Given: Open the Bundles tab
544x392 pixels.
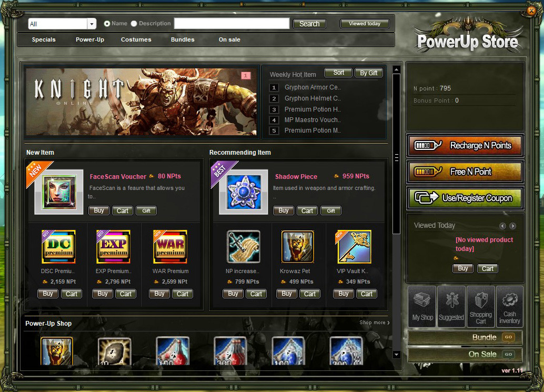Looking at the screenshot, I should [183, 39].
